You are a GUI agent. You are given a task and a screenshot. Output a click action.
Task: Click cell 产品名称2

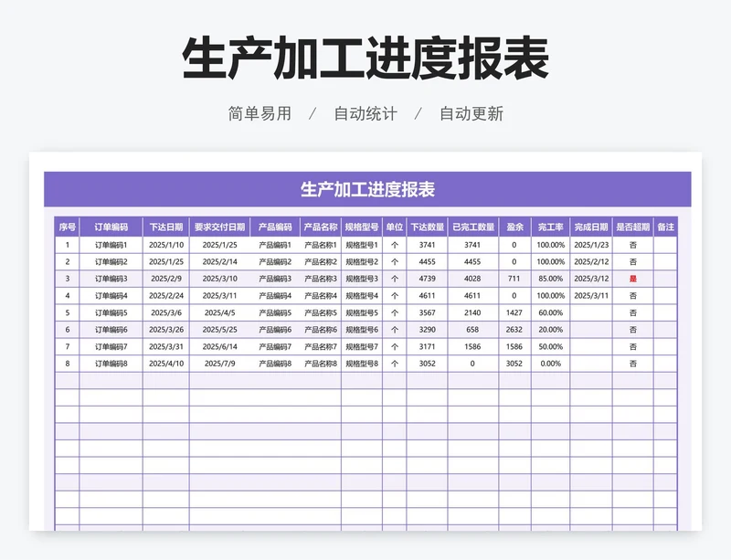coord(321,261)
